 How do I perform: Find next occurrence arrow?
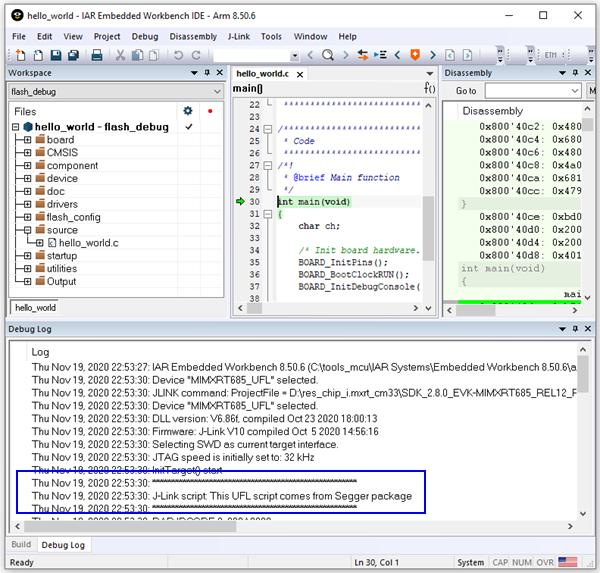[346, 56]
